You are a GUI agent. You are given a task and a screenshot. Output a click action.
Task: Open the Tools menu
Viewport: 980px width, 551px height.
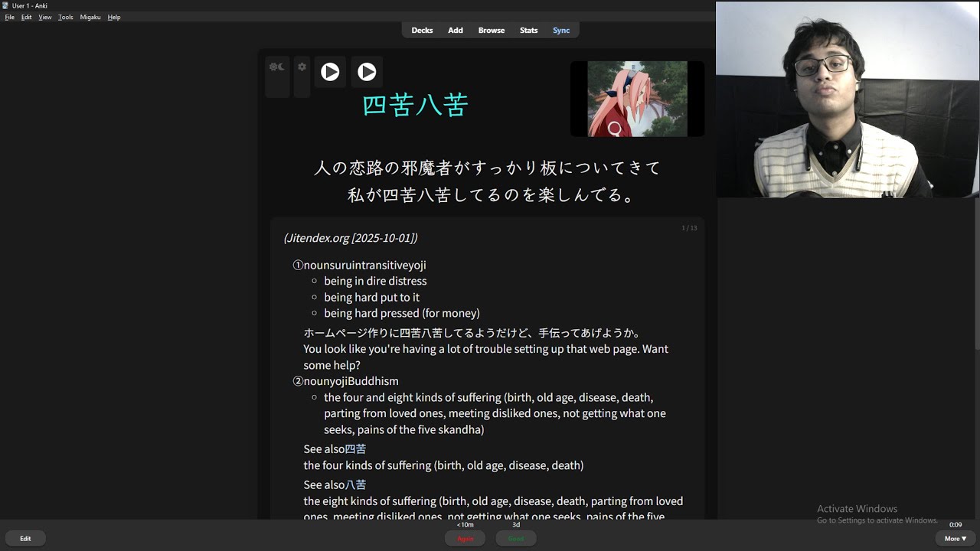pyautogui.click(x=66, y=17)
